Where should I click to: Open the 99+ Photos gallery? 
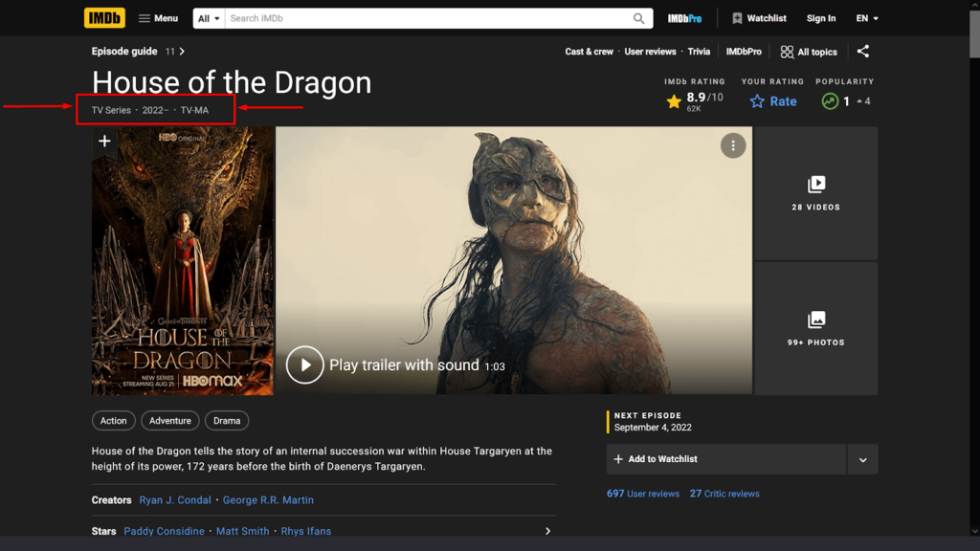pos(815,328)
